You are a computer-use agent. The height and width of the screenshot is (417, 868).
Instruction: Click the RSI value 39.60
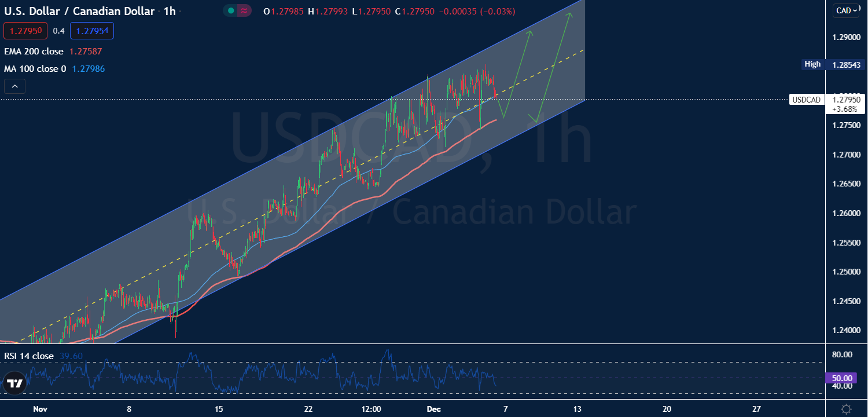[71, 356]
